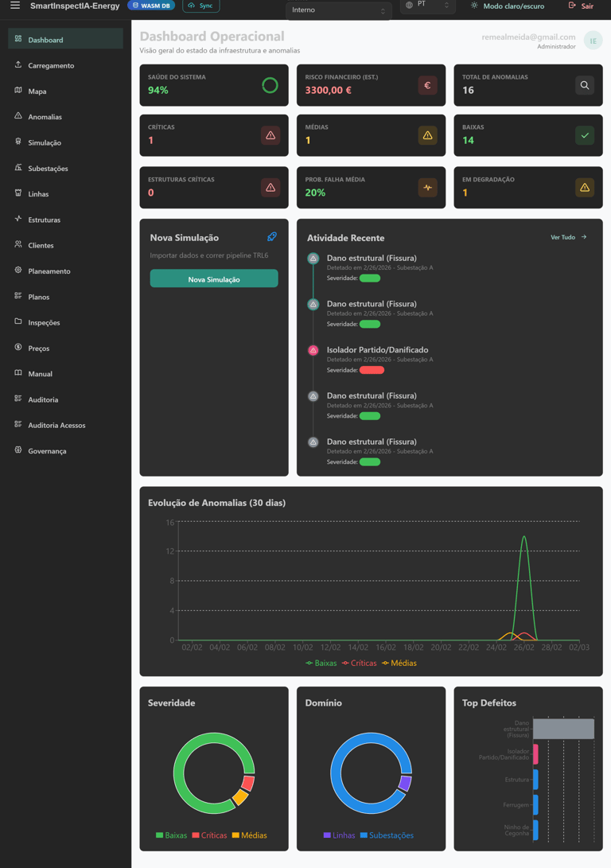Toggle Baixas series in chart legend
Image resolution: width=611 pixels, height=868 pixels.
click(x=321, y=664)
